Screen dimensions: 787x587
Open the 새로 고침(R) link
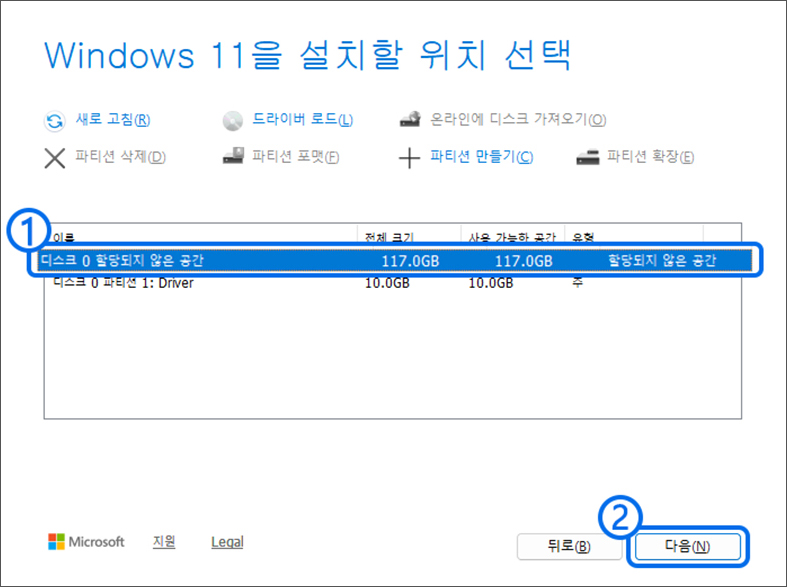tap(113, 119)
